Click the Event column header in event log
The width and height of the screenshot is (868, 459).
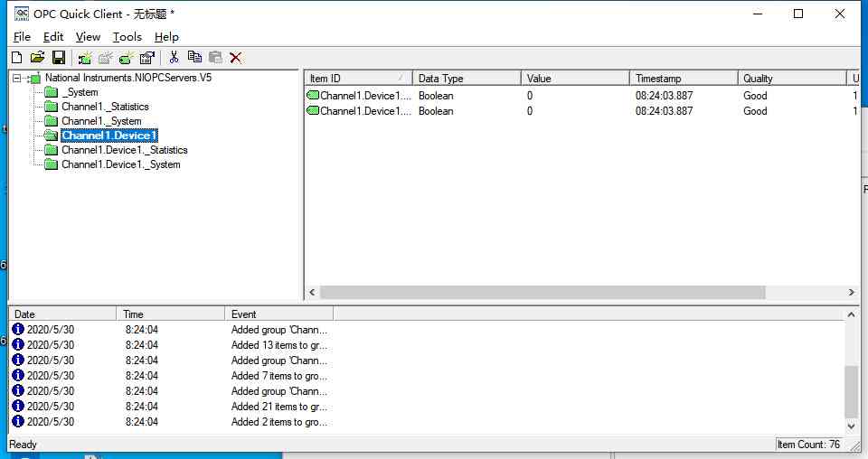click(x=279, y=314)
